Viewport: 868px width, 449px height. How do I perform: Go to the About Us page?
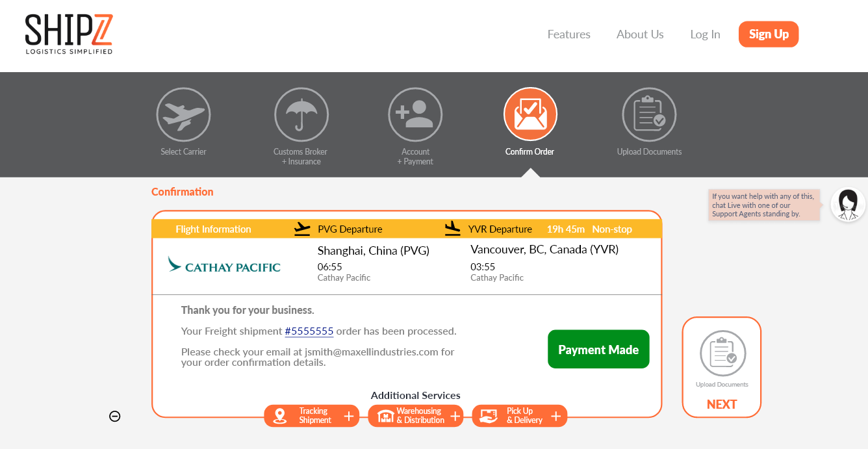640,34
